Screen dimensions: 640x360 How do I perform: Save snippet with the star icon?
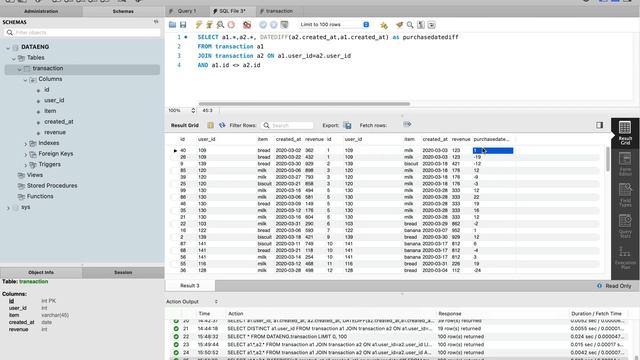[x=384, y=25]
